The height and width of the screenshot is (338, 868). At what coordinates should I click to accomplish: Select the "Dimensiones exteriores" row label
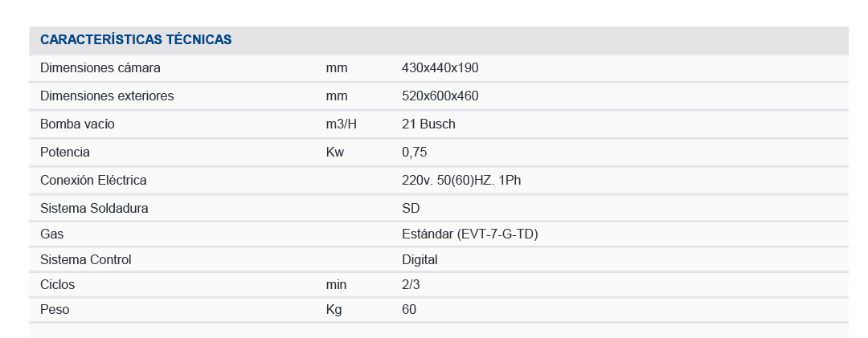point(107,96)
